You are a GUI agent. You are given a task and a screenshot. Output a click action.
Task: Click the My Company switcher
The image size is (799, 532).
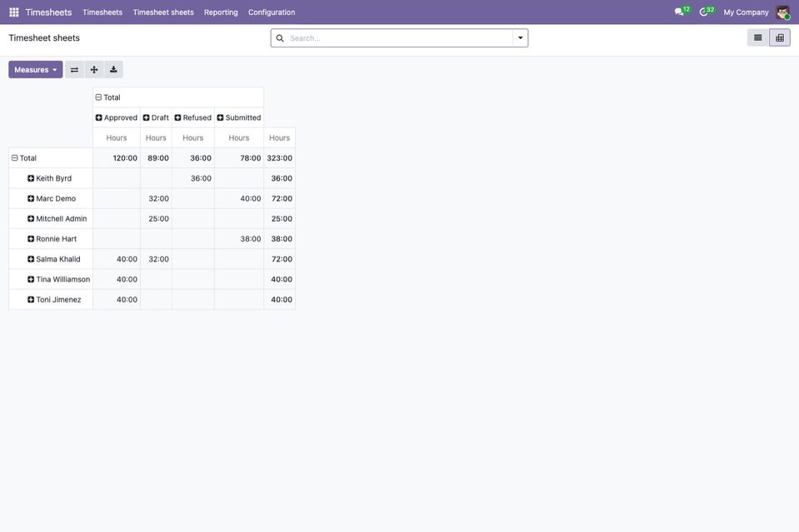tap(746, 12)
